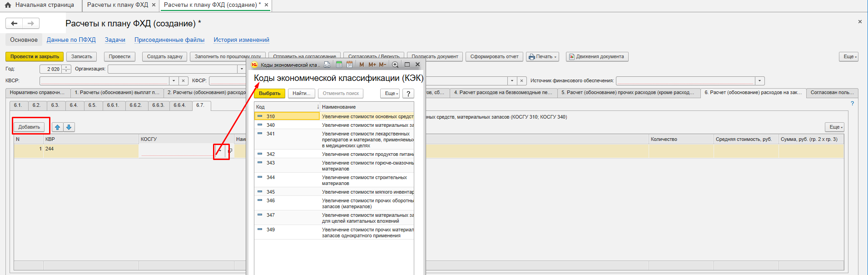Select the row with code 349
The height and width of the screenshot is (275, 868).
click(x=334, y=232)
